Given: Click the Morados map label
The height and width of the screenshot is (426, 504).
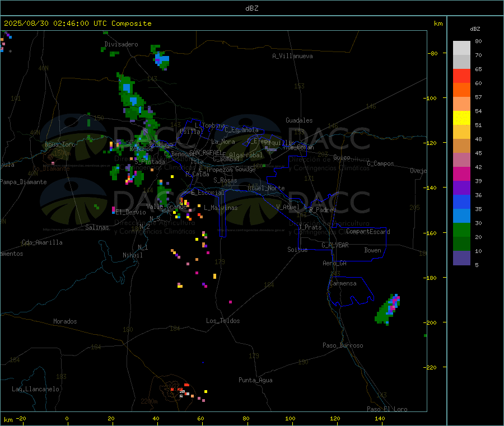Looking at the screenshot, I should point(66,321).
